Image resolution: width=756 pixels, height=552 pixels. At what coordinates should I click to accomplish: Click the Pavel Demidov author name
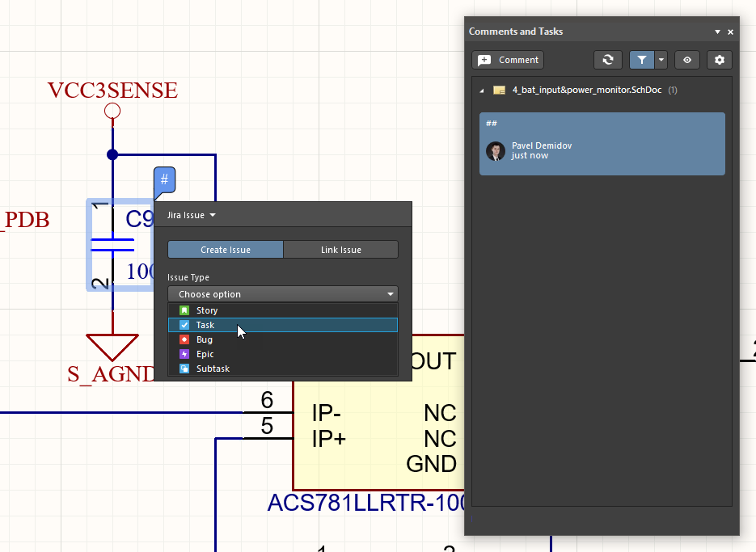542,145
